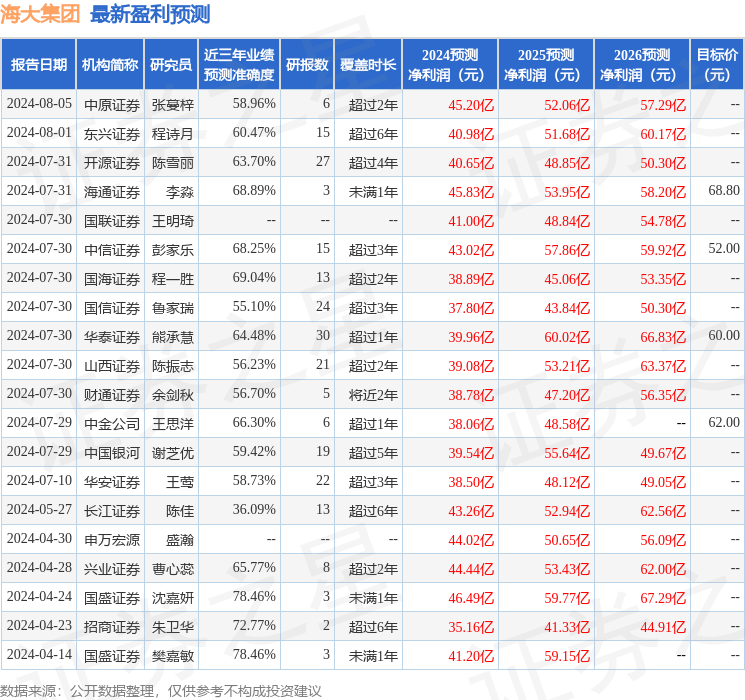Click the 72.77% accuracy value
745x700 pixels.
click(254, 625)
